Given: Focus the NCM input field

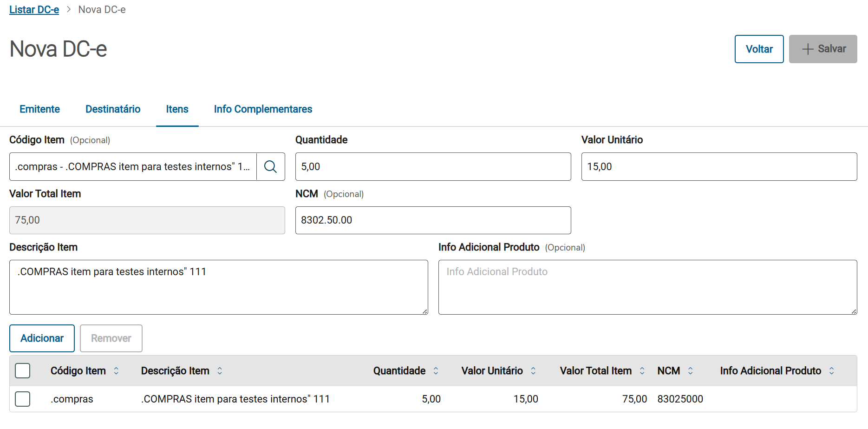Looking at the screenshot, I should (433, 220).
